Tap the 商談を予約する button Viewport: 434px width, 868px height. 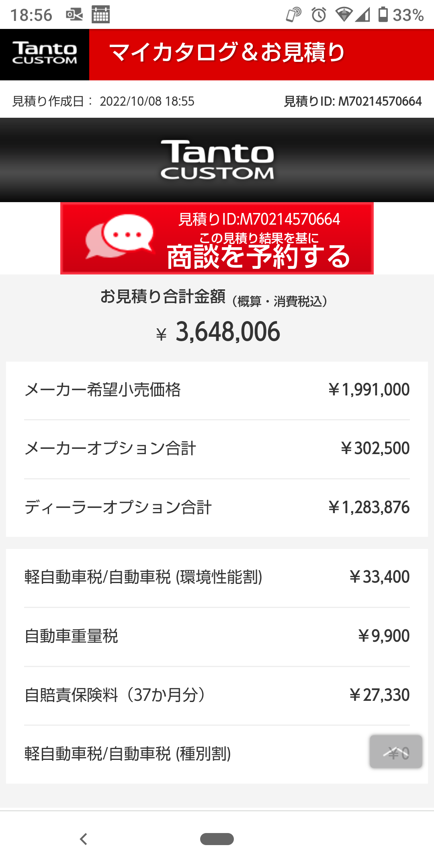pyautogui.click(x=217, y=238)
